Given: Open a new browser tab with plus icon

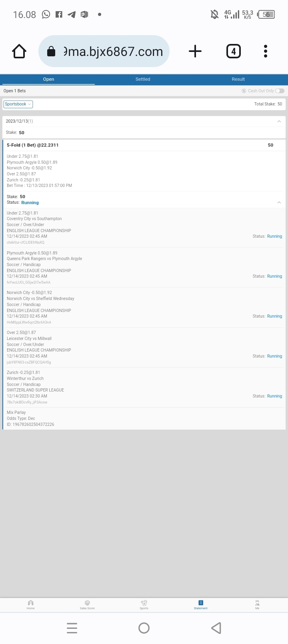Looking at the screenshot, I should (x=195, y=51).
